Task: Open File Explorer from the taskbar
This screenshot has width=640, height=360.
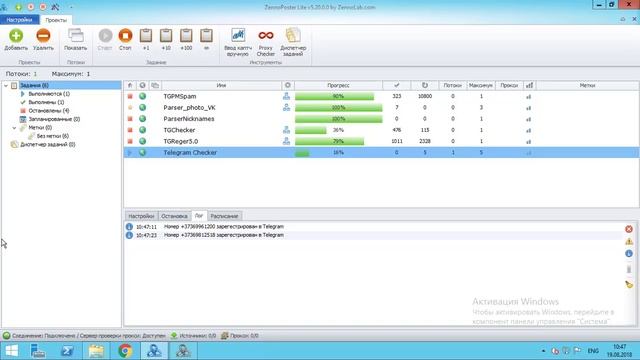Action: [96, 351]
